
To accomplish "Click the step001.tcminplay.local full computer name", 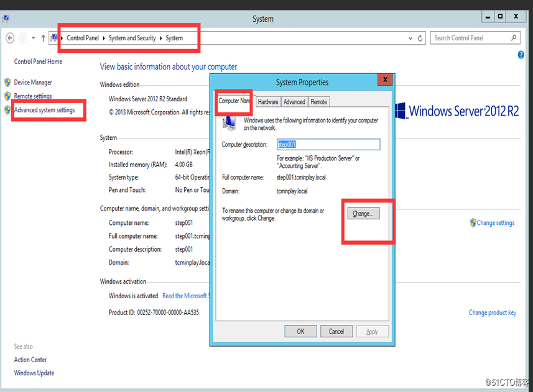I will click(x=301, y=177).
